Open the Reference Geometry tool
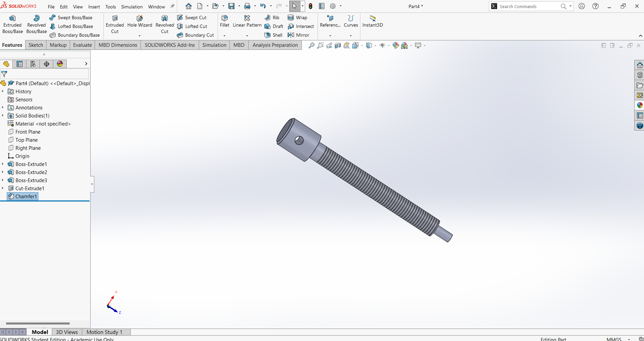The width and height of the screenshot is (644, 341). point(330,21)
